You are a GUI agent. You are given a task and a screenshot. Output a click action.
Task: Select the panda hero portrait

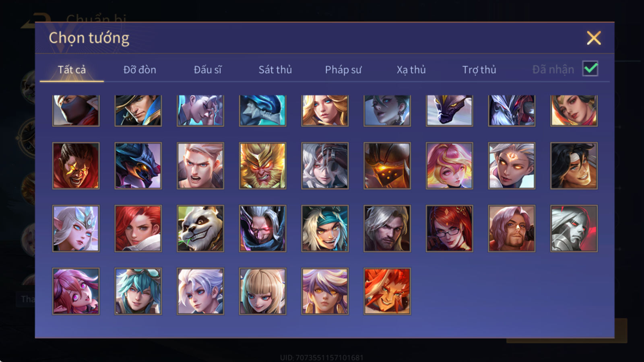tap(200, 228)
